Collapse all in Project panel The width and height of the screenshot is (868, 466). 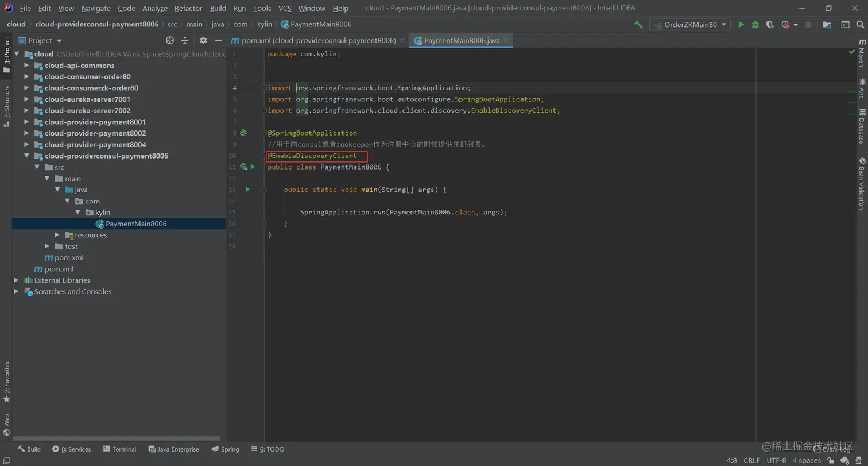pyautogui.click(x=185, y=40)
